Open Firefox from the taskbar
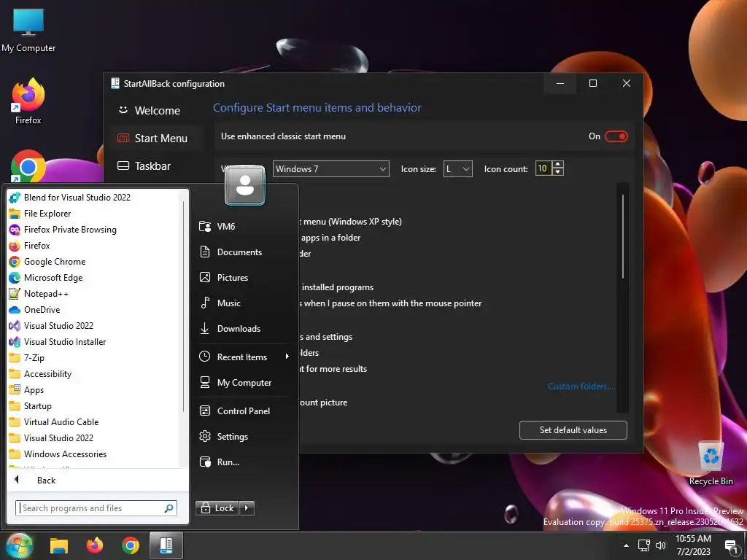Screen dimensions: 747x560 click(94, 545)
